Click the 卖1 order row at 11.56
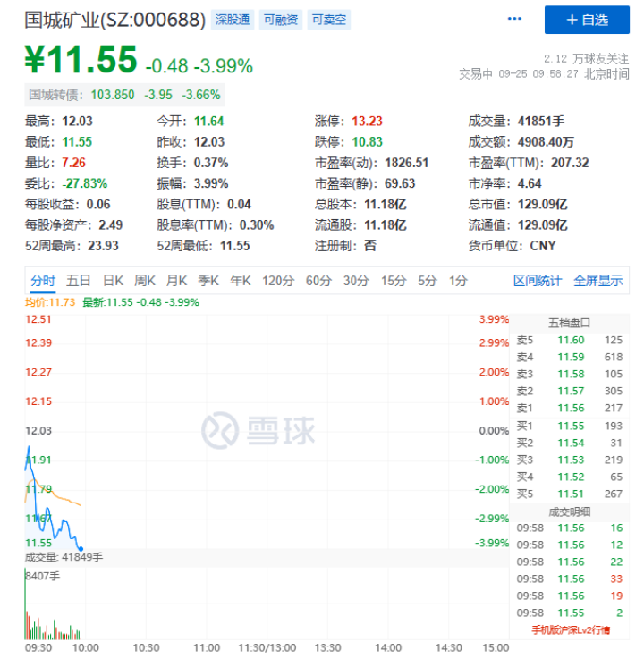 pyautogui.click(x=569, y=408)
